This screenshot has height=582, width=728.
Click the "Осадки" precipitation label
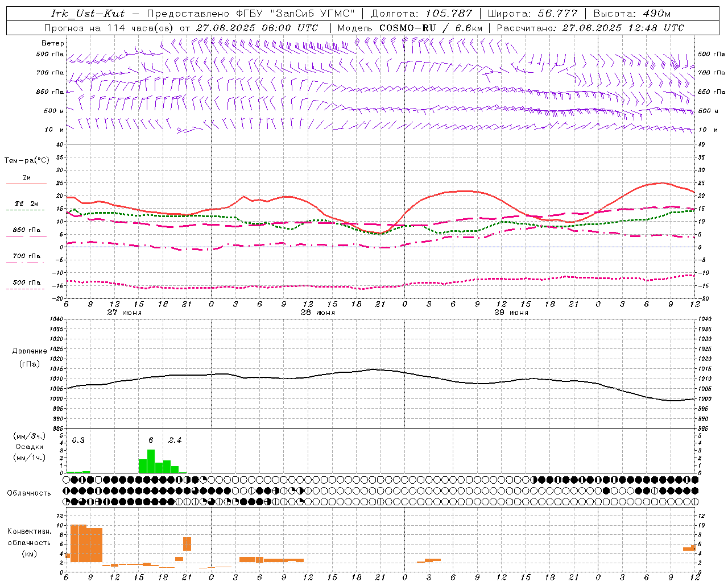coord(30,447)
